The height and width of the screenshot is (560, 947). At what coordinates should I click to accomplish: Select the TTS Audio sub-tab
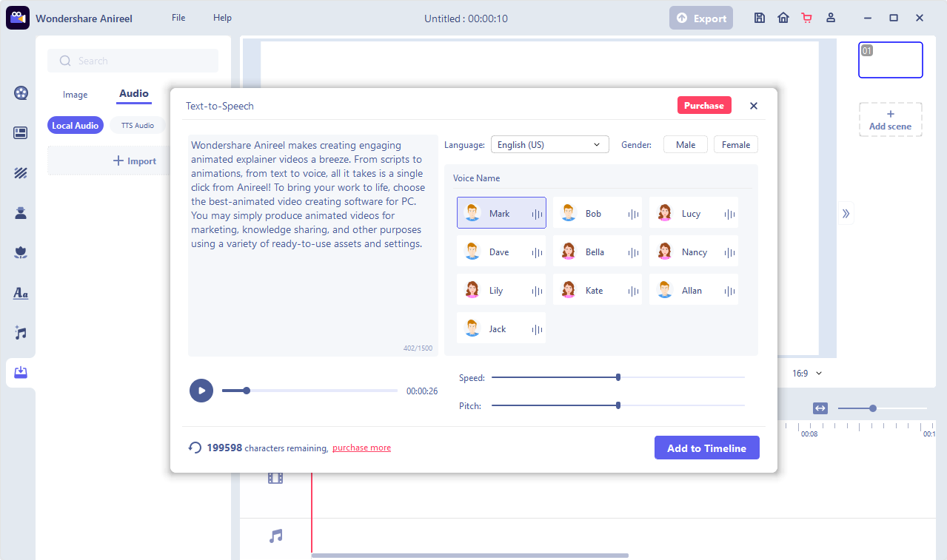138,126
